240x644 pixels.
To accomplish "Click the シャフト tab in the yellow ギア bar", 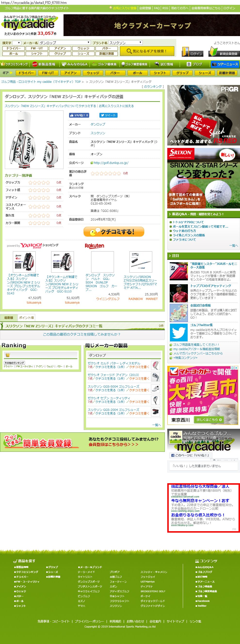I will pos(160,73).
